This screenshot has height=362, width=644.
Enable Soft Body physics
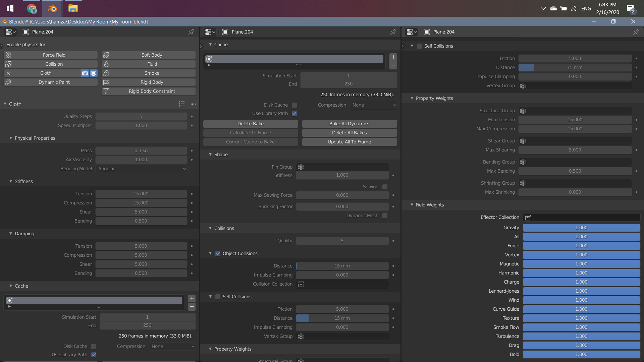point(149,55)
